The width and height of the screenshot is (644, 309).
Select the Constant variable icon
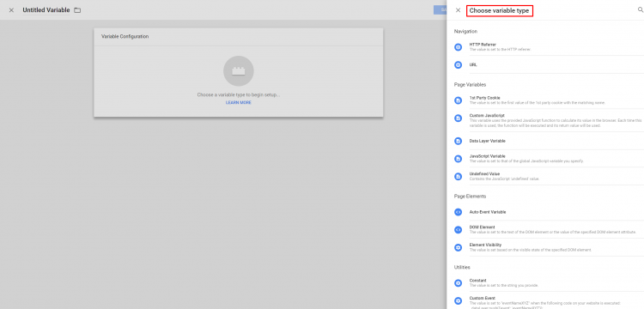pos(458,282)
